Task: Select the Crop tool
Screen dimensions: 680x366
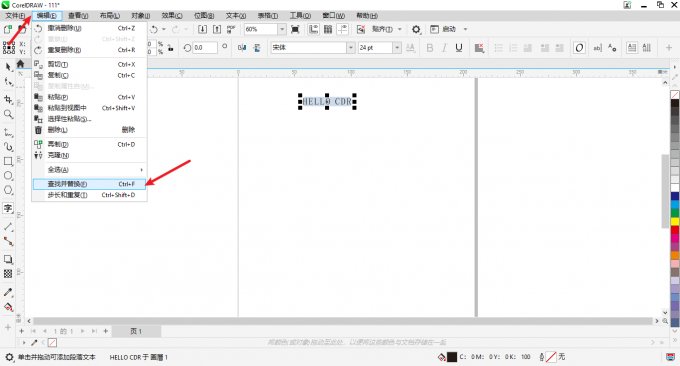Action: (8, 99)
